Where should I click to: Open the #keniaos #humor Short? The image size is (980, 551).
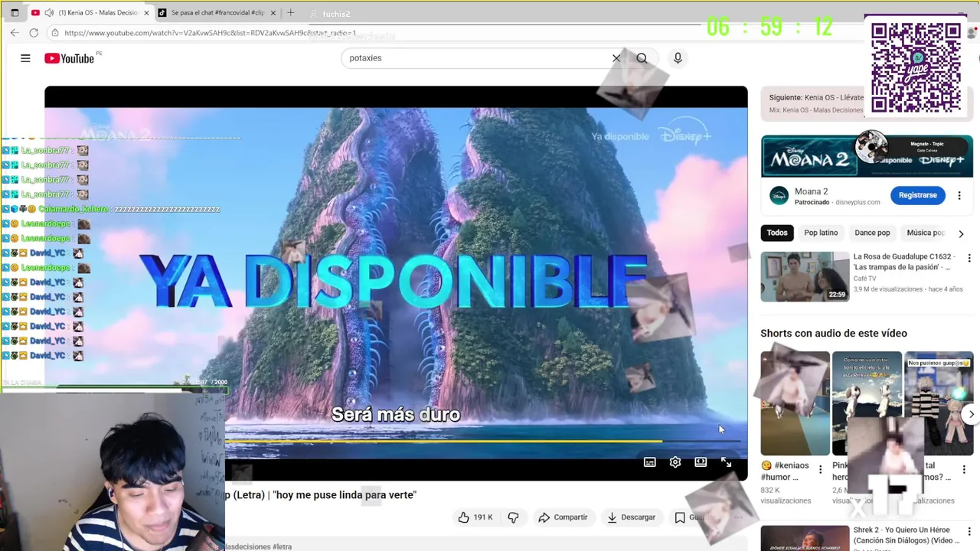pyautogui.click(x=795, y=403)
